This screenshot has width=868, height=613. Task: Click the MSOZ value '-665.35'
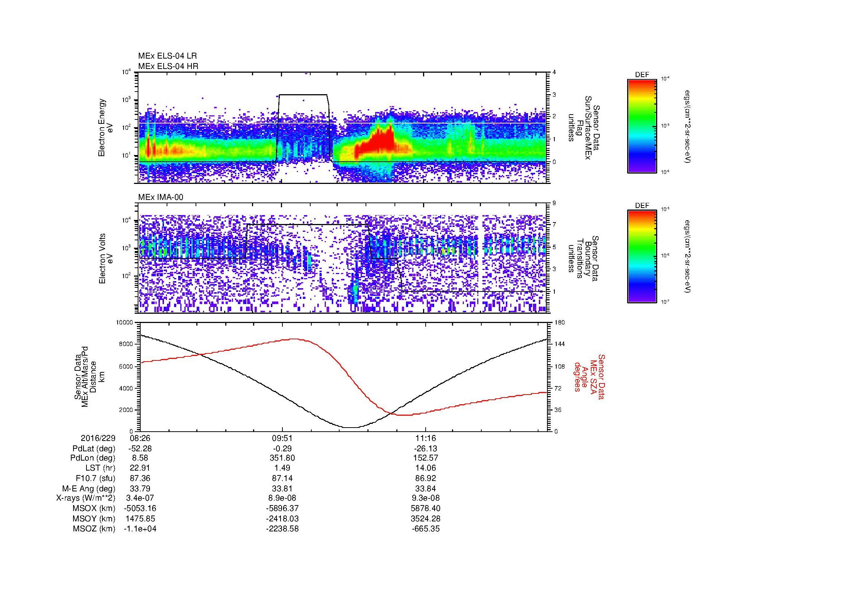click(x=426, y=529)
